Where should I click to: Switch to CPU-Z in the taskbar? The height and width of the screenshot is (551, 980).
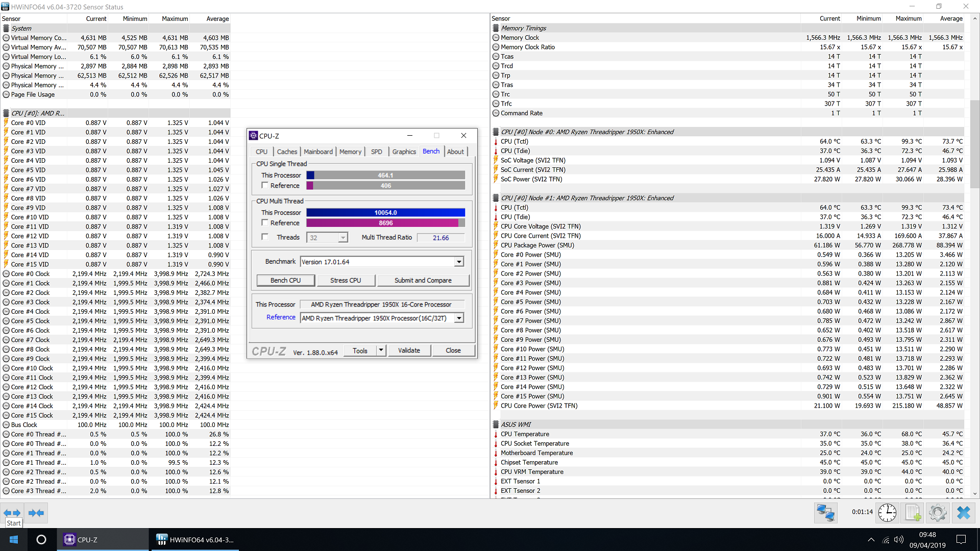coord(103,540)
